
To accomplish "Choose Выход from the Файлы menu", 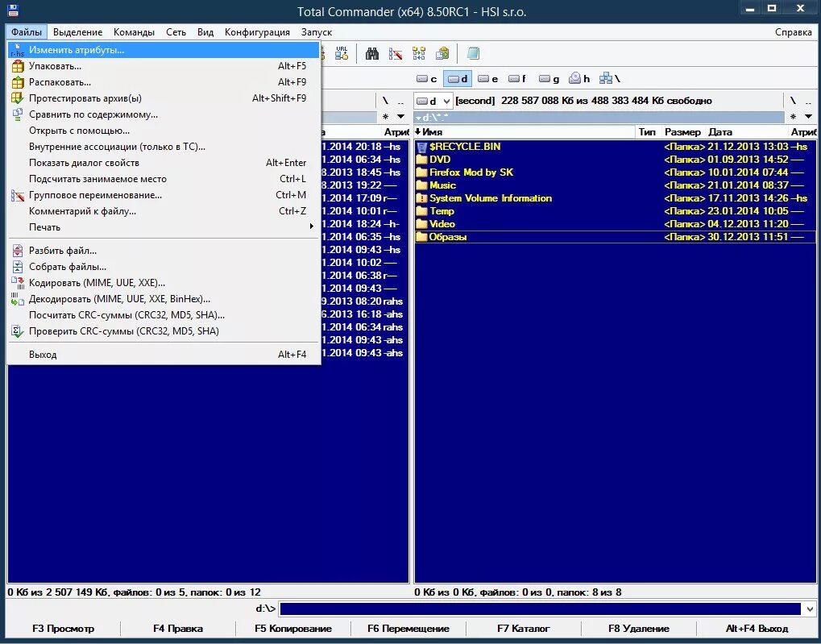I will point(164,355).
